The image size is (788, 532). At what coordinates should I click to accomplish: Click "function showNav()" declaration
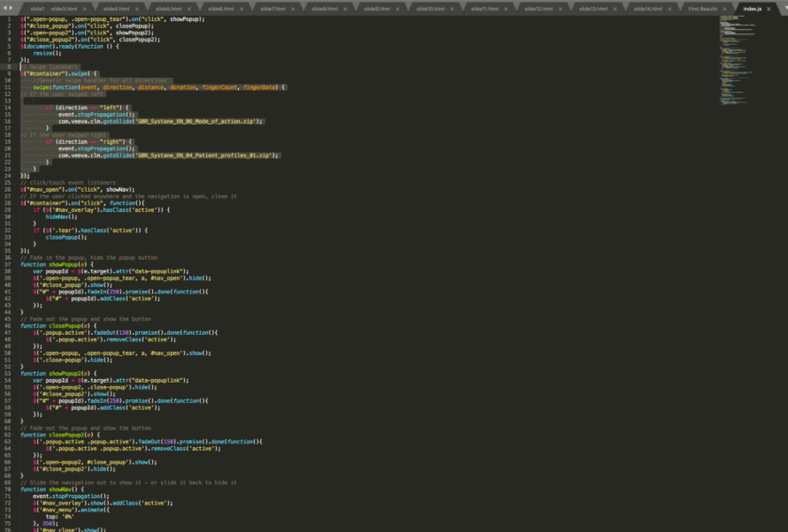click(x=52, y=489)
